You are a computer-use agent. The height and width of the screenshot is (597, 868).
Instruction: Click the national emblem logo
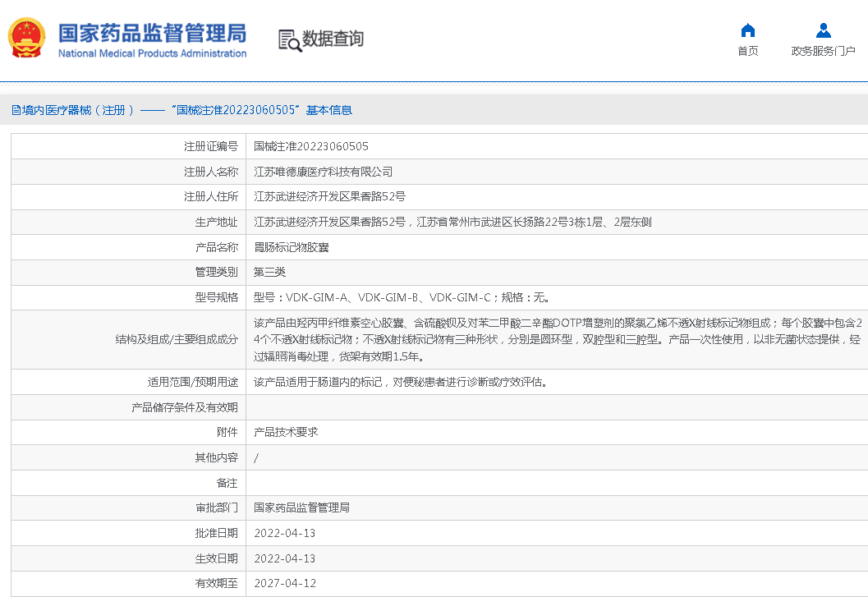[x=26, y=38]
